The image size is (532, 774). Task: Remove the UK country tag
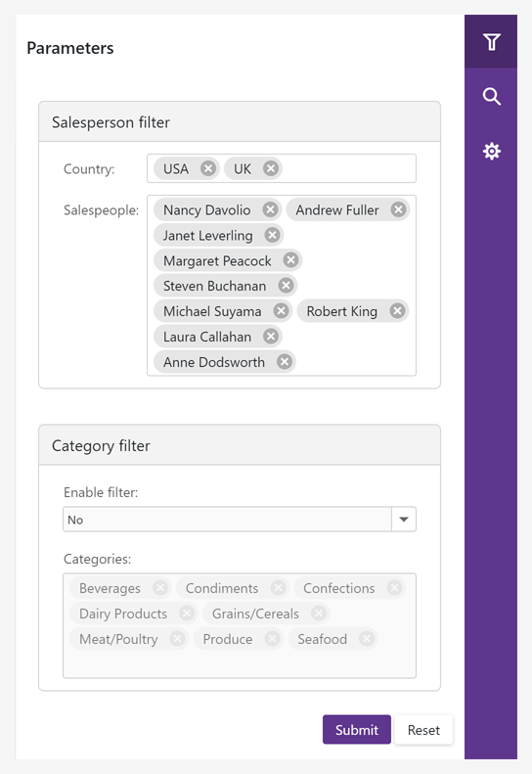pyautogui.click(x=271, y=169)
